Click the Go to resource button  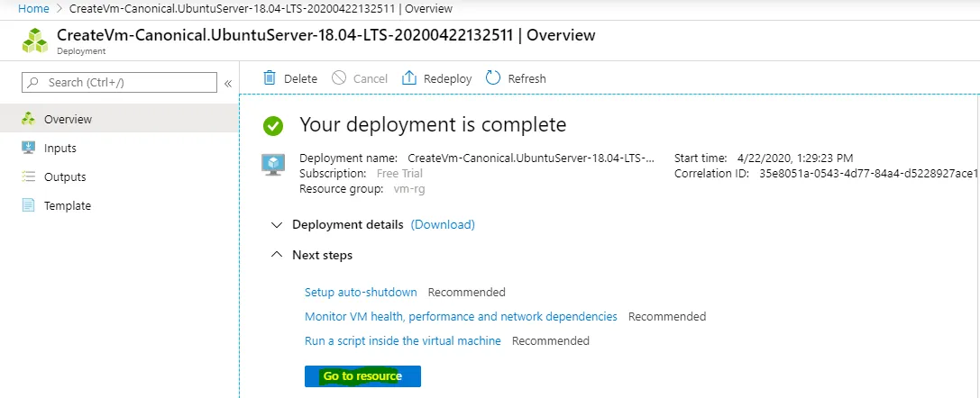(x=362, y=376)
